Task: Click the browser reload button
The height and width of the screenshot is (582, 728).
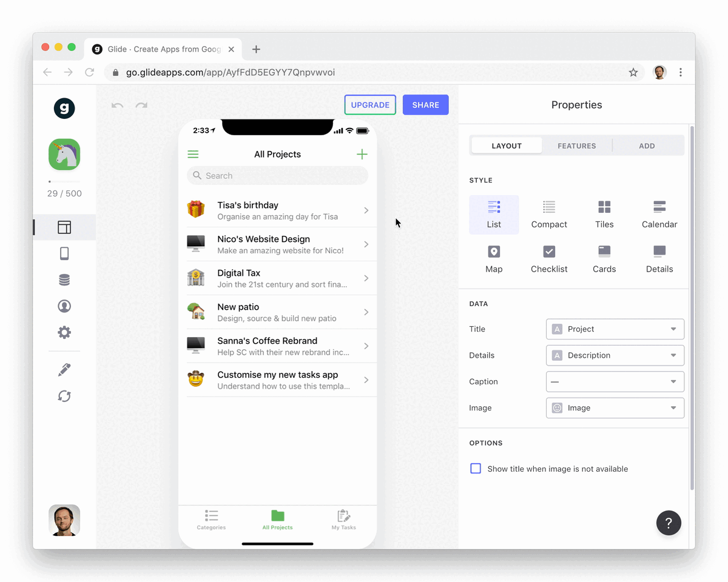Action: click(x=90, y=73)
